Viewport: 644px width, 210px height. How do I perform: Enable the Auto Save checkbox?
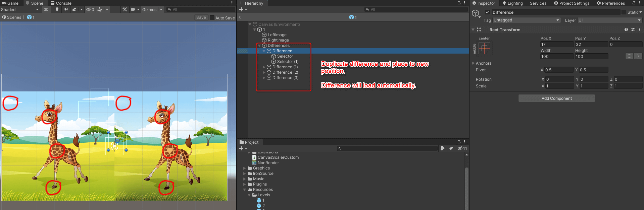pos(212,18)
